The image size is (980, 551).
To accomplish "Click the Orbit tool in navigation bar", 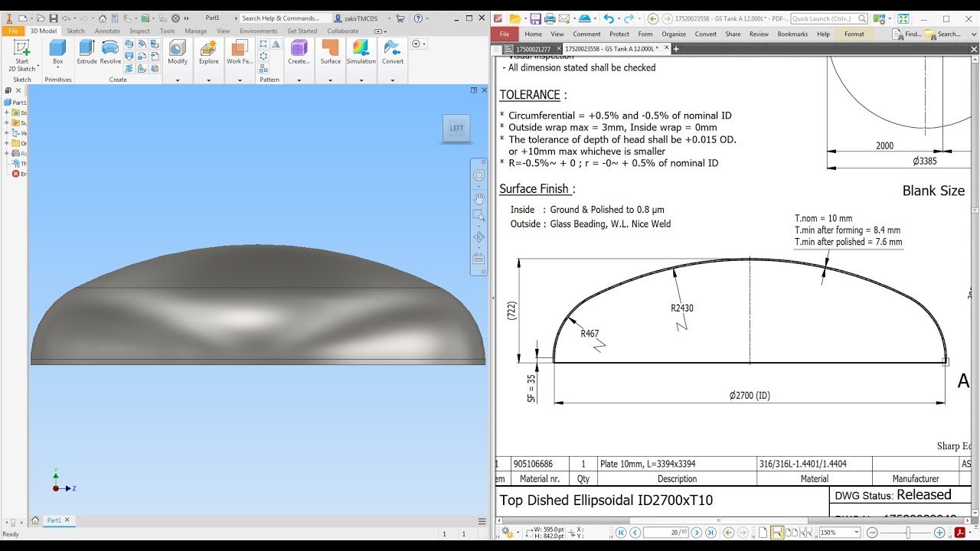I will pos(479,237).
